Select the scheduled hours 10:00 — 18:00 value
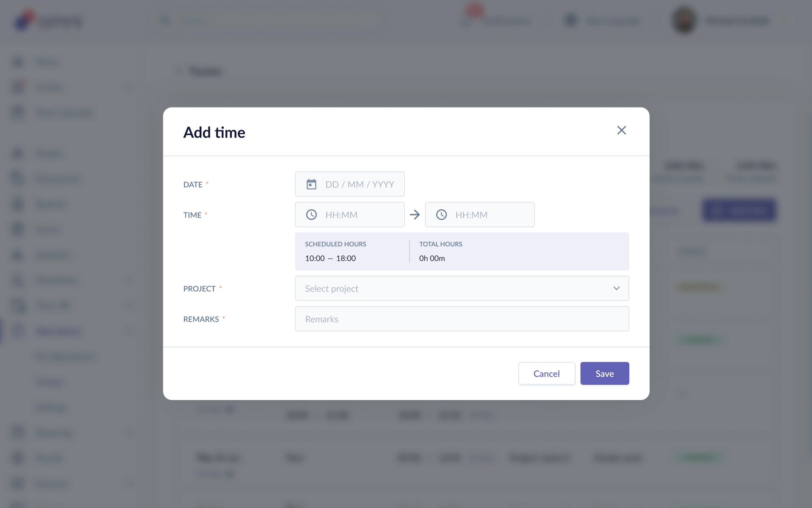 click(x=330, y=258)
